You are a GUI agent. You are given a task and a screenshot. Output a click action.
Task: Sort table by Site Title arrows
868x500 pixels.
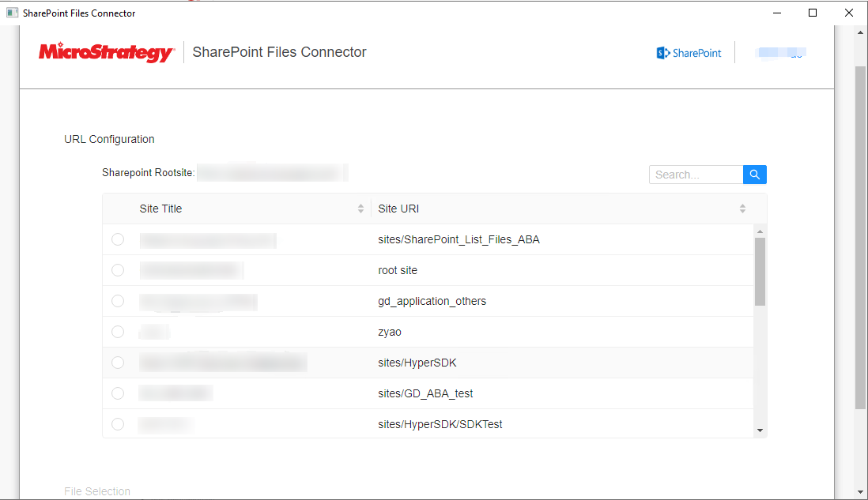click(x=361, y=209)
